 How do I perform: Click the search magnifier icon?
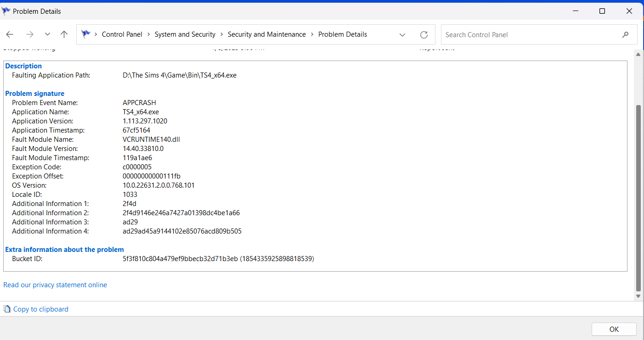[625, 35]
